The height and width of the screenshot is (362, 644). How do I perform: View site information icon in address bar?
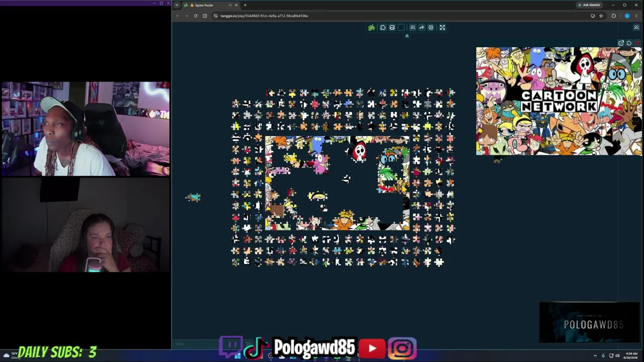click(x=216, y=16)
